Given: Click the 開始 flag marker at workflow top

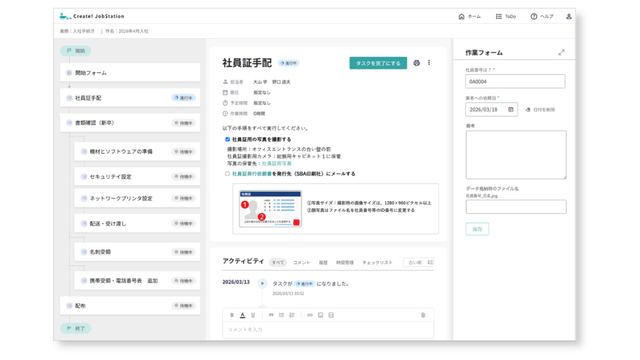Looking at the screenshot, I should point(76,51).
